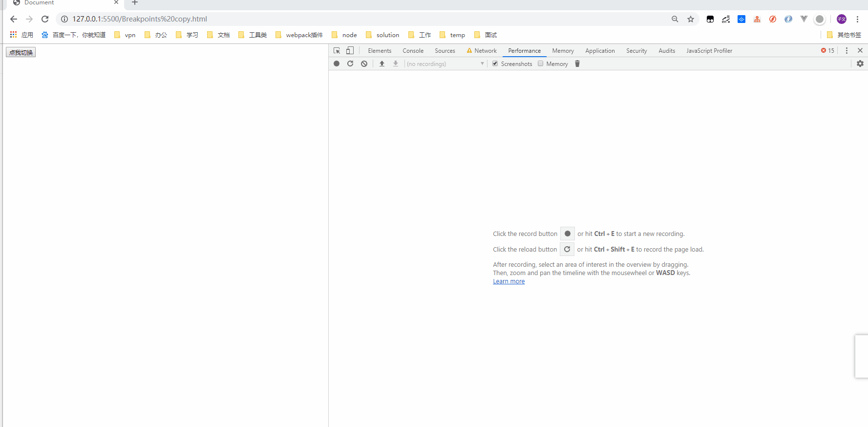Click the 点我切换 button on the page
The height and width of the screenshot is (427, 868).
click(21, 52)
